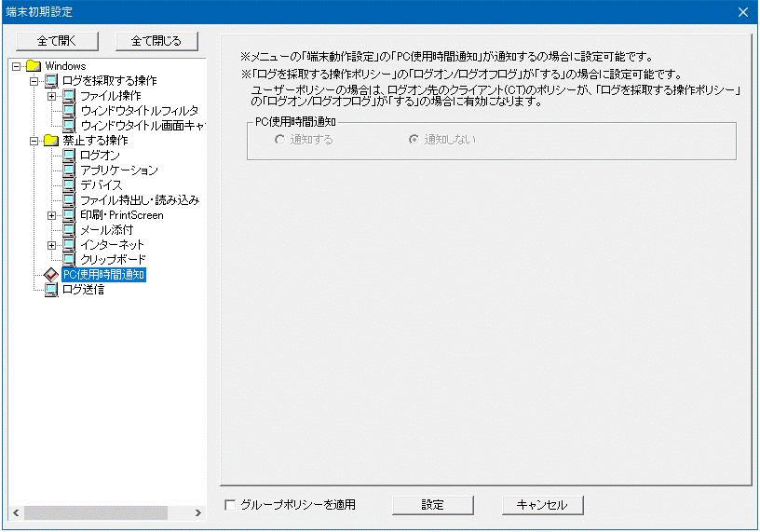Select the 通知する radio button

pyautogui.click(x=278, y=140)
